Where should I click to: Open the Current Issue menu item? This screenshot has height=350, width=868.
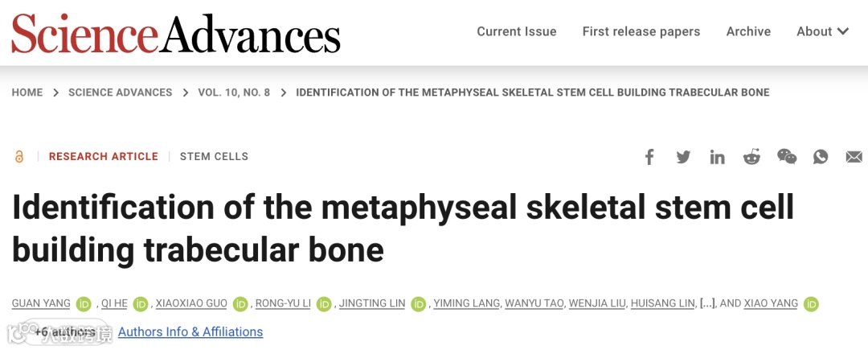pyautogui.click(x=517, y=31)
